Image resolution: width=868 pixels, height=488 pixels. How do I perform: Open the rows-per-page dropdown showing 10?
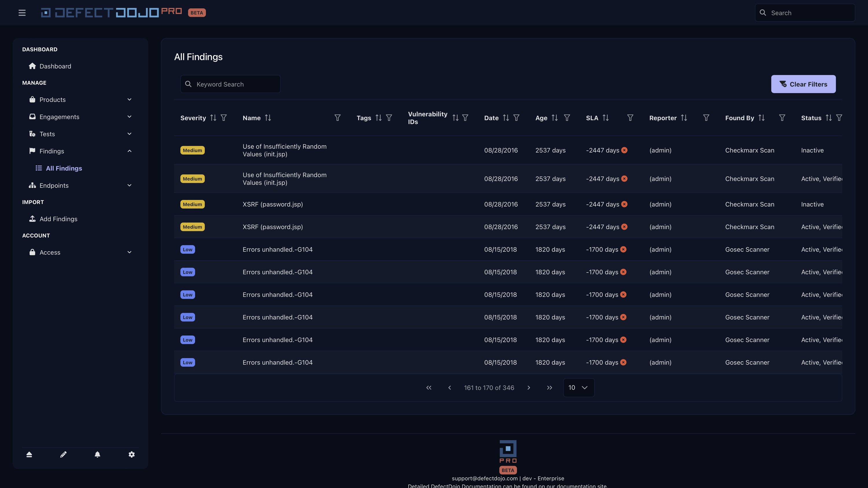click(579, 388)
